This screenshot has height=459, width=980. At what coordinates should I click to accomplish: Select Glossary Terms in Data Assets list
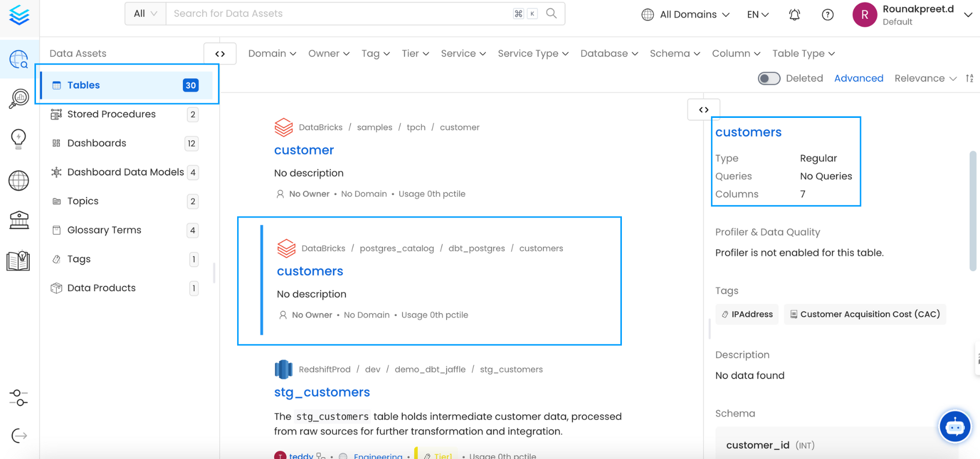(x=104, y=230)
